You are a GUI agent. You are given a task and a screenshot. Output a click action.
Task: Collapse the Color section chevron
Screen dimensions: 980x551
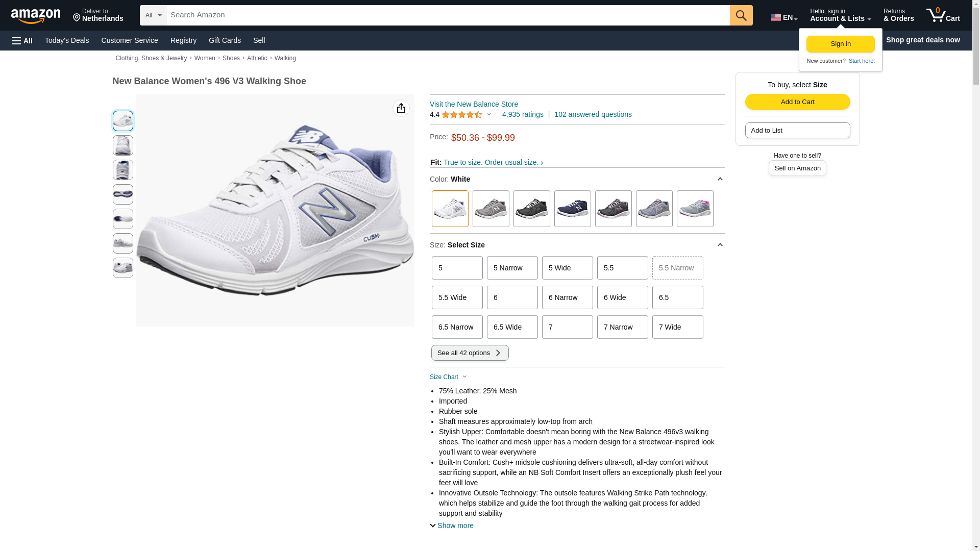pyautogui.click(x=720, y=179)
